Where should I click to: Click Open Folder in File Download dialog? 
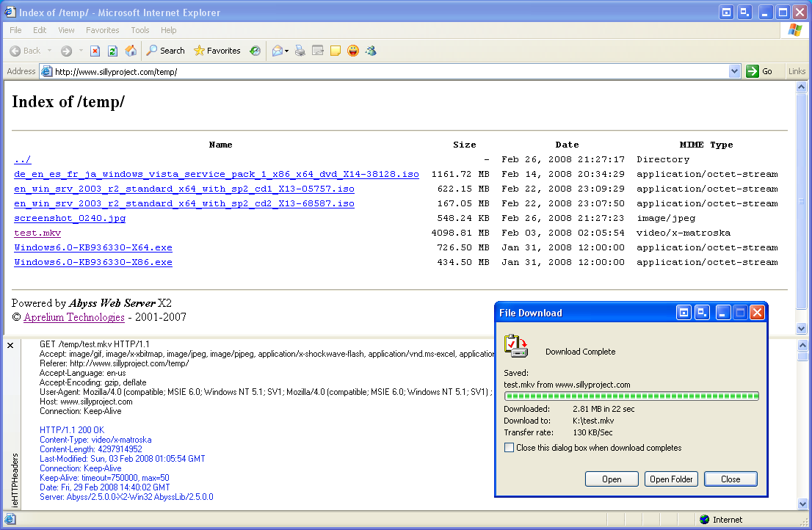coord(671,479)
